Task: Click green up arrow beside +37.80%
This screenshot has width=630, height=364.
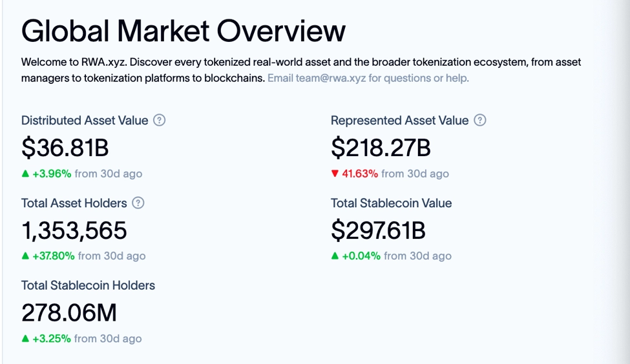Action: coord(25,256)
